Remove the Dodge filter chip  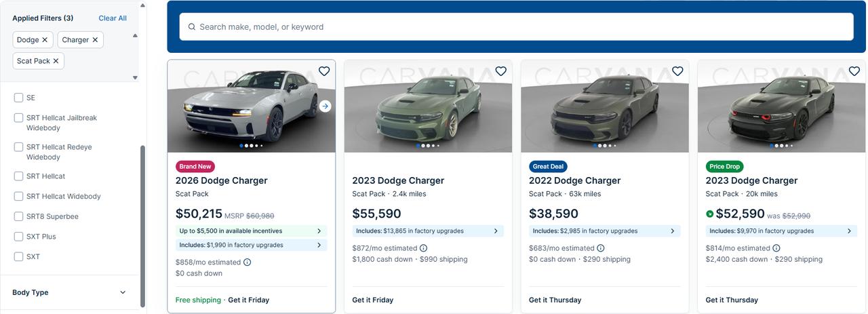[45, 40]
